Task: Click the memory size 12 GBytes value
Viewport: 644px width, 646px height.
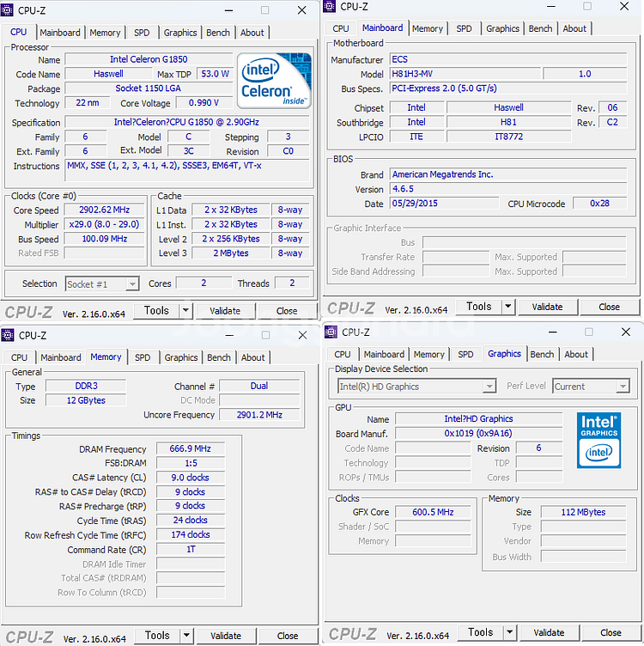Action: (x=86, y=400)
